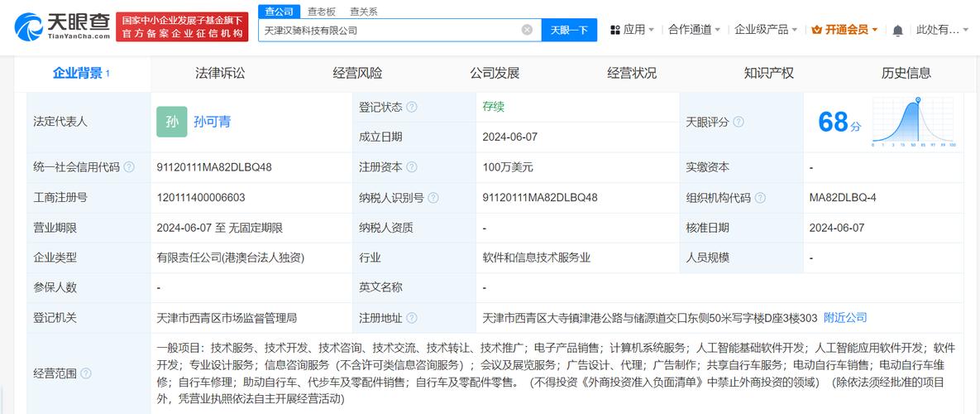
Task: Click 天津市西青区市场监督管理局 value
Action: coord(227,318)
